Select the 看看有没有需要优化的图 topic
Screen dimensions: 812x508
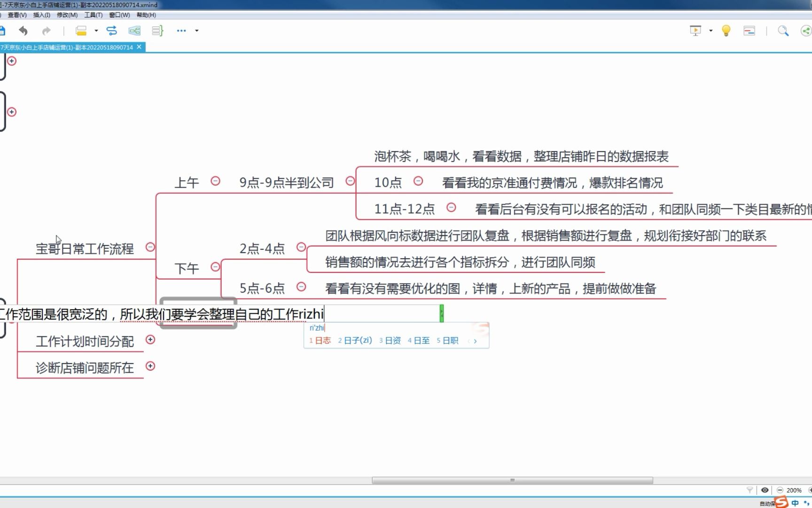(491, 288)
